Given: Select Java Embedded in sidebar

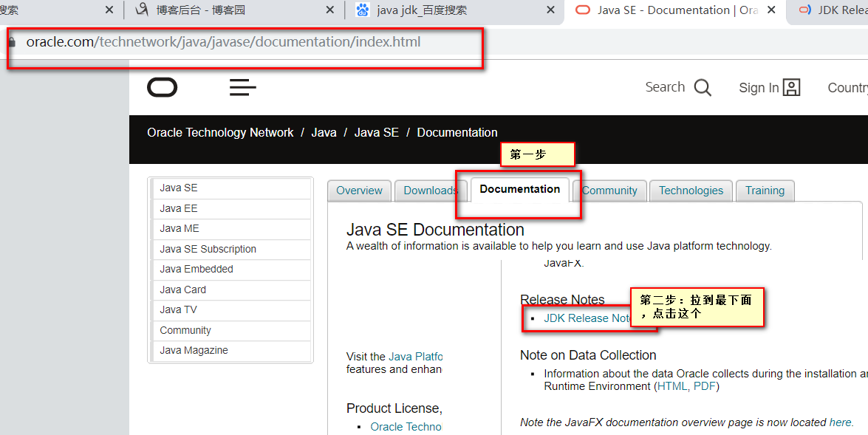Looking at the screenshot, I should 230,269.
